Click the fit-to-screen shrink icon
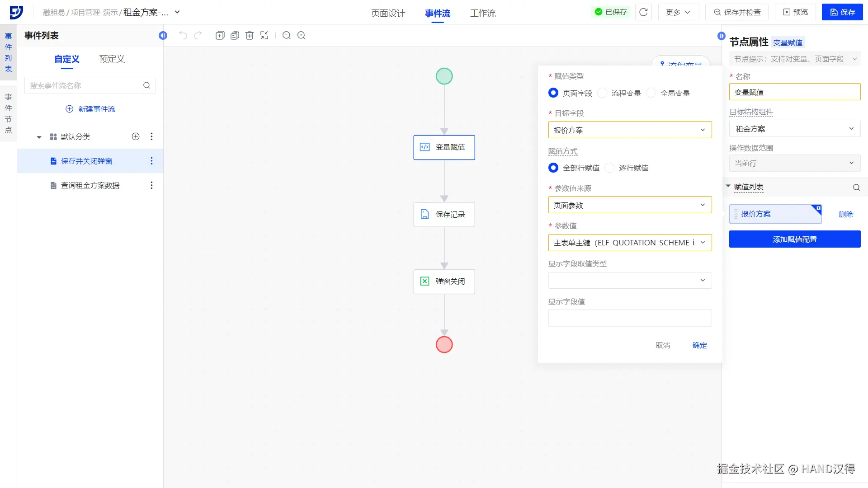Viewport: 868px width, 488px height. point(264,35)
